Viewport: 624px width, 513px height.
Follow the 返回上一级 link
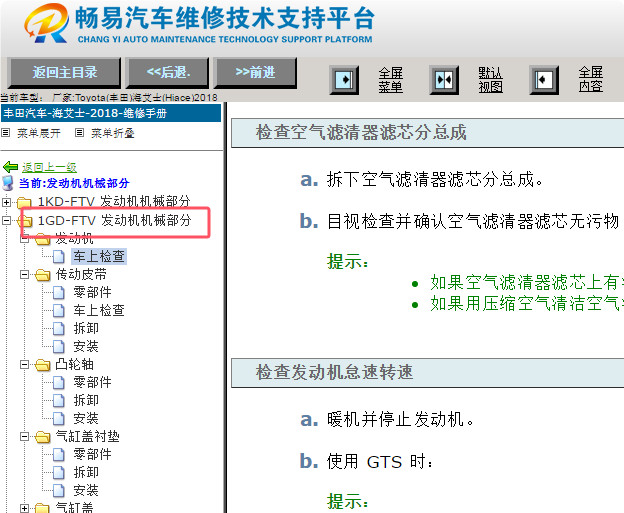click(49, 167)
